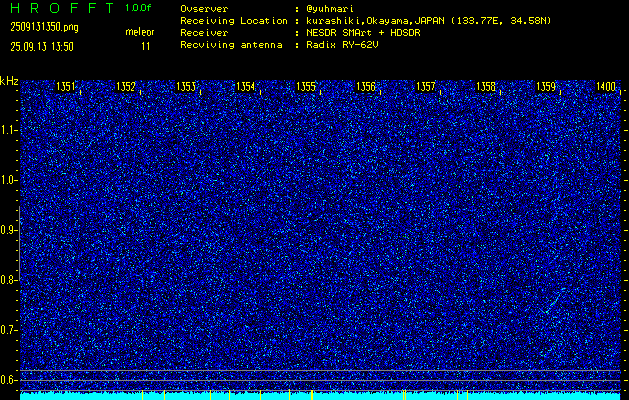Click the 0.7 kHz axis label
The image size is (629, 400).
pos(8,330)
